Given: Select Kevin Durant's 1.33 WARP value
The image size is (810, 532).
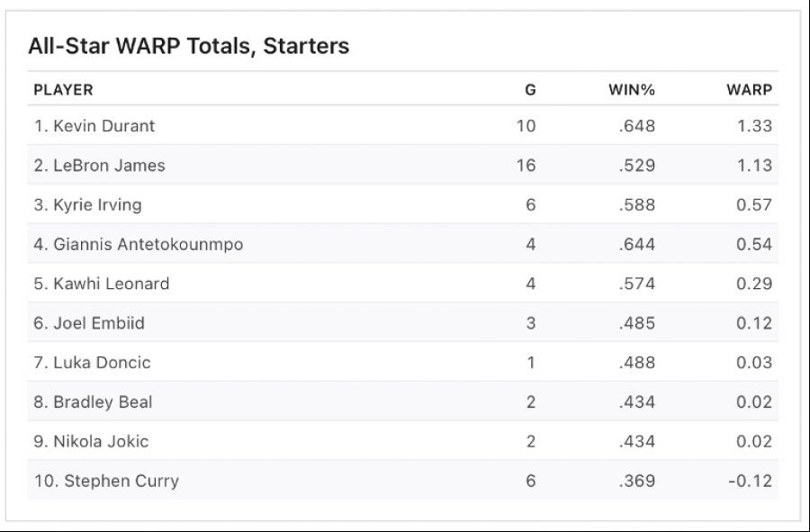Looking at the screenshot, I should [754, 126].
